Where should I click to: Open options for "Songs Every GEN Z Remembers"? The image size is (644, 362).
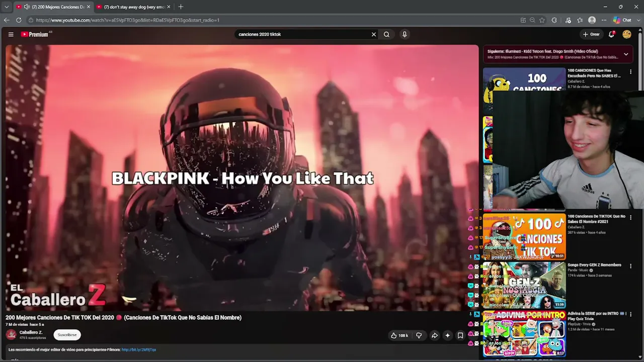[x=630, y=266]
